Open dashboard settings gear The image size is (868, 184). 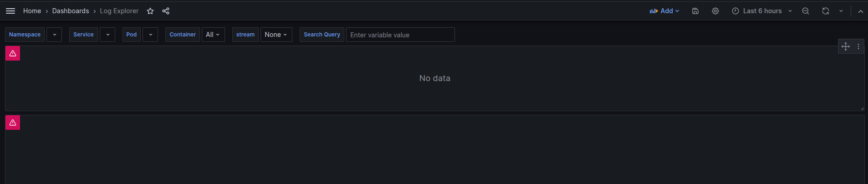pyautogui.click(x=715, y=11)
